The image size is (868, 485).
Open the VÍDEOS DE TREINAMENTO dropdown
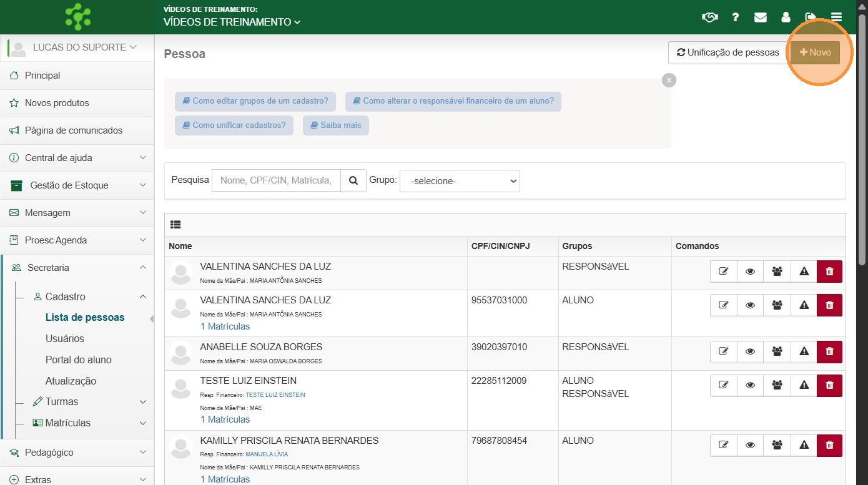[x=232, y=22]
